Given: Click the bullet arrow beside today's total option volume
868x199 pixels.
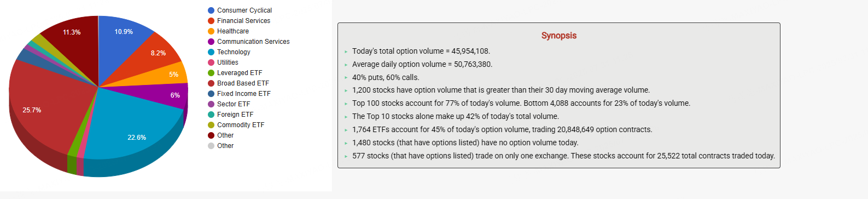Looking at the screenshot, I should (346, 52).
